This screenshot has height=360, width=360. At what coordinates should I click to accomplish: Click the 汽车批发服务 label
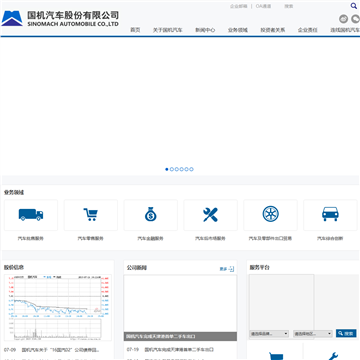(x=31, y=239)
